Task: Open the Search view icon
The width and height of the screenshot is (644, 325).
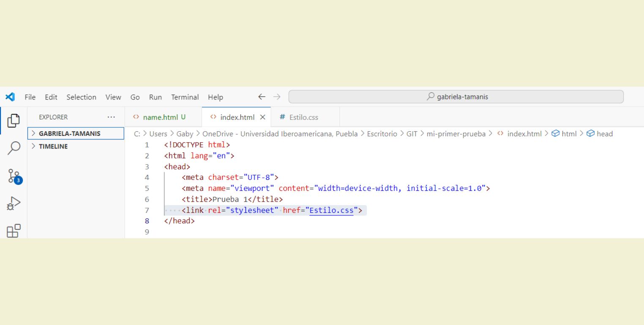Action: [x=14, y=148]
